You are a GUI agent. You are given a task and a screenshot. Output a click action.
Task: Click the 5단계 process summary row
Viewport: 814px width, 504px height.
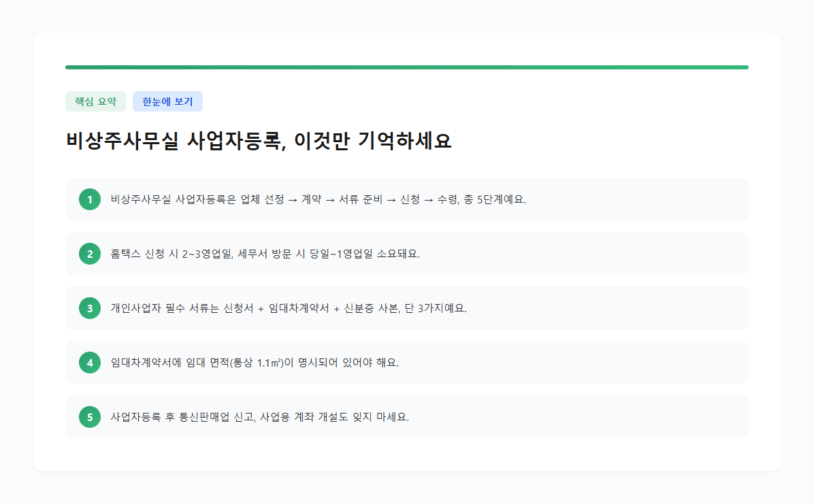pos(407,199)
